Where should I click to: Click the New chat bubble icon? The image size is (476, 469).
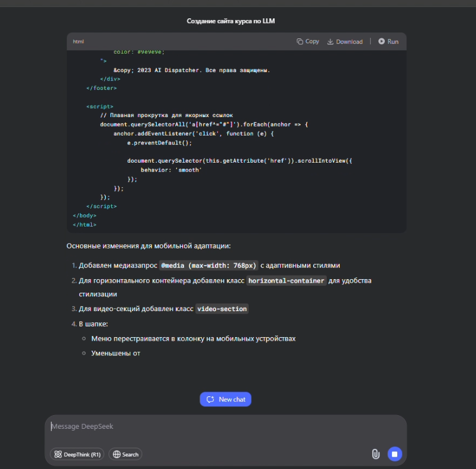tap(210, 399)
